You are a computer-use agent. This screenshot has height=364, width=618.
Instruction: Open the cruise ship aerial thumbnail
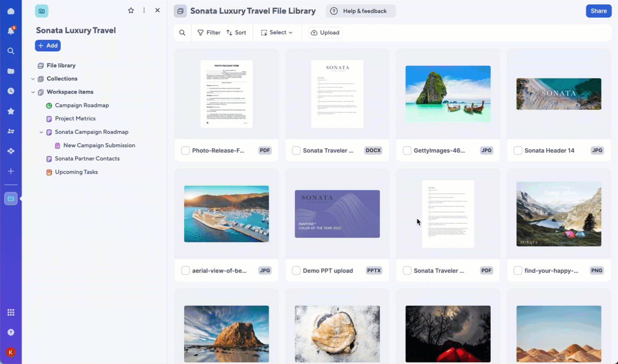tap(227, 214)
